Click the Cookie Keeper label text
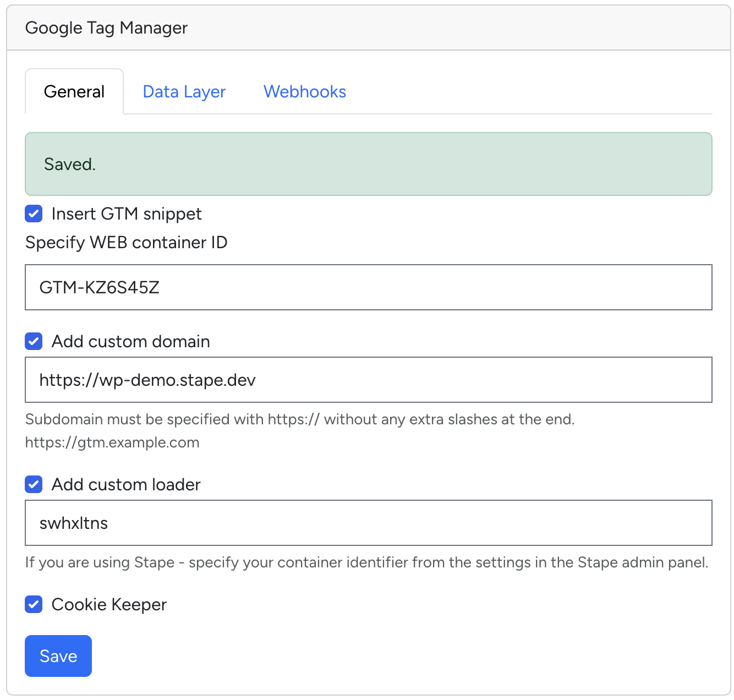Image resolution: width=734 pixels, height=700 pixels. click(108, 604)
